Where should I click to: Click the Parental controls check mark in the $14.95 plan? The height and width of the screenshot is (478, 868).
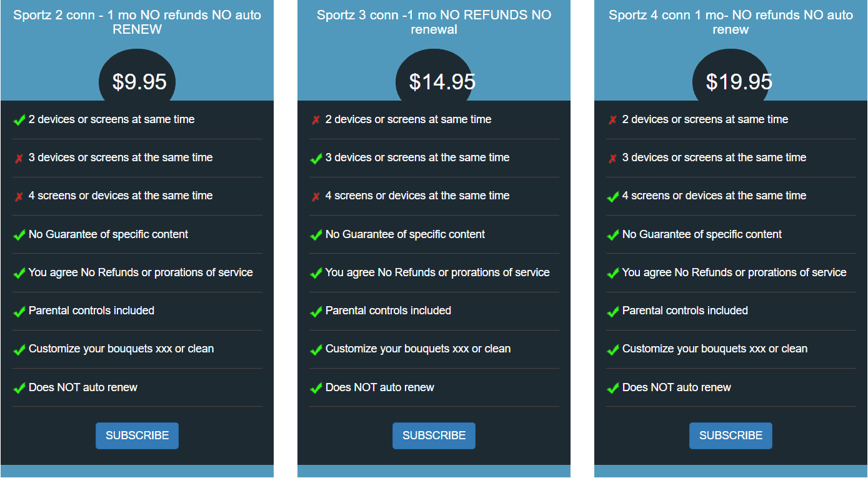(x=316, y=311)
